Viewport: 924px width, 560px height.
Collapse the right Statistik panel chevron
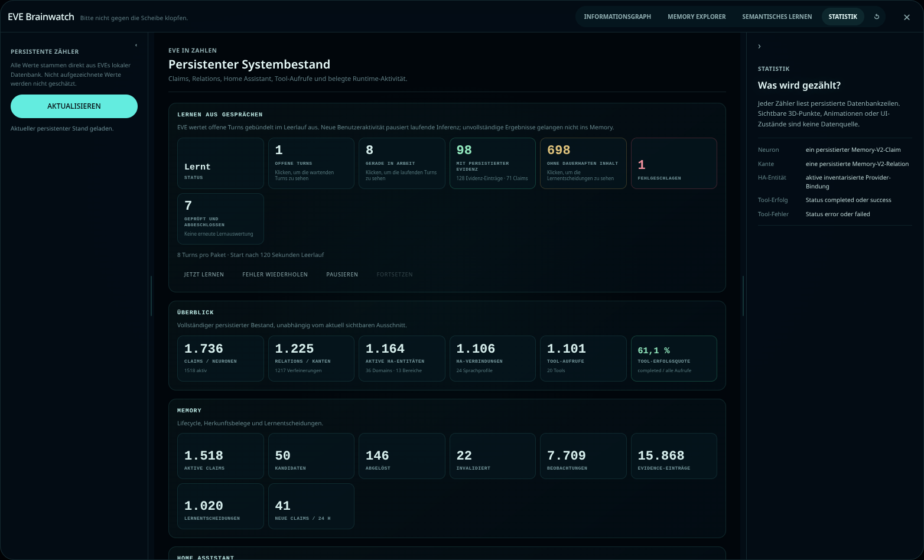point(759,46)
